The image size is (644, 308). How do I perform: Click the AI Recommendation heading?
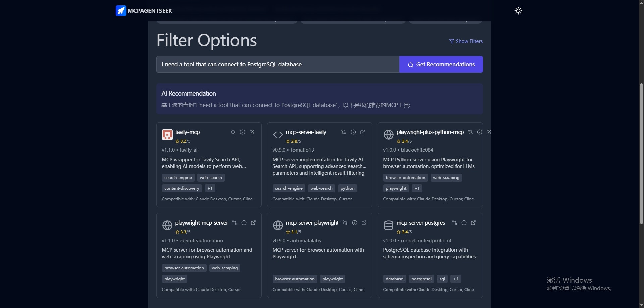pos(189,94)
